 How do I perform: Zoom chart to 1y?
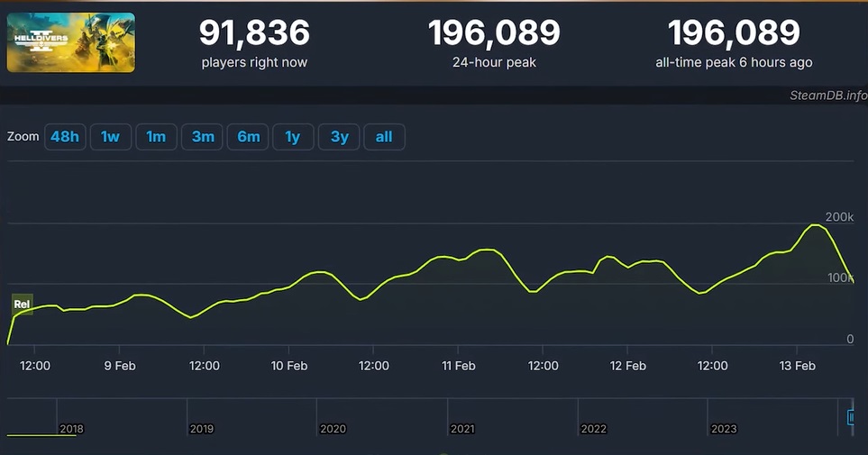[x=293, y=137]
